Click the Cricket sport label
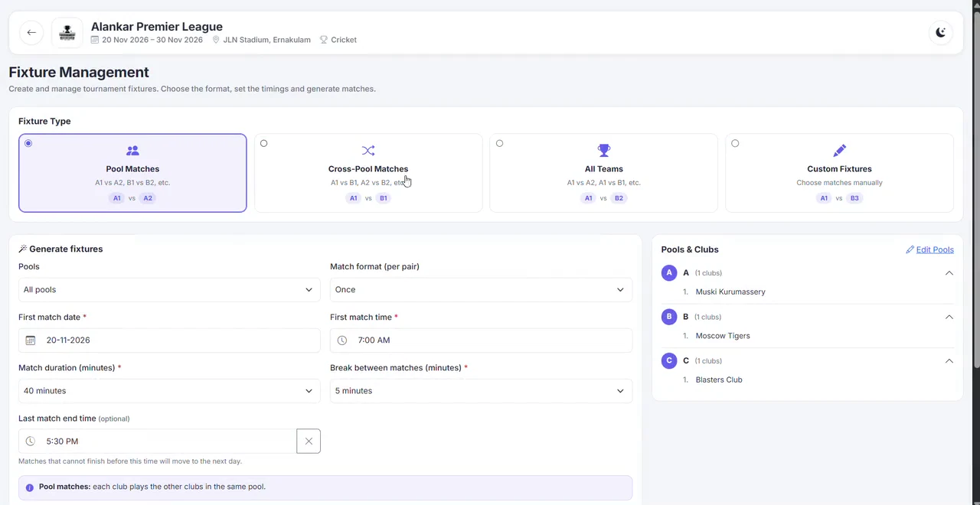The height and width of the screenshot is (505, 980). [344, 40]
